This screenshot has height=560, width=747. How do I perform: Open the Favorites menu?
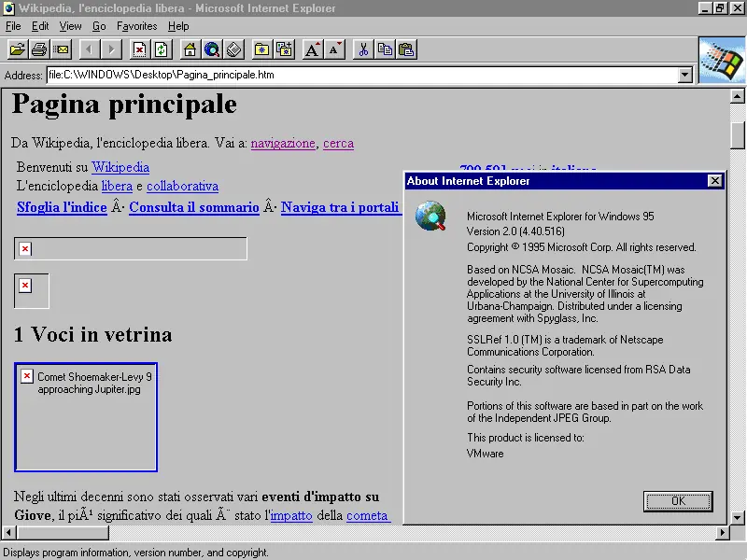click(x=136, y=26)
